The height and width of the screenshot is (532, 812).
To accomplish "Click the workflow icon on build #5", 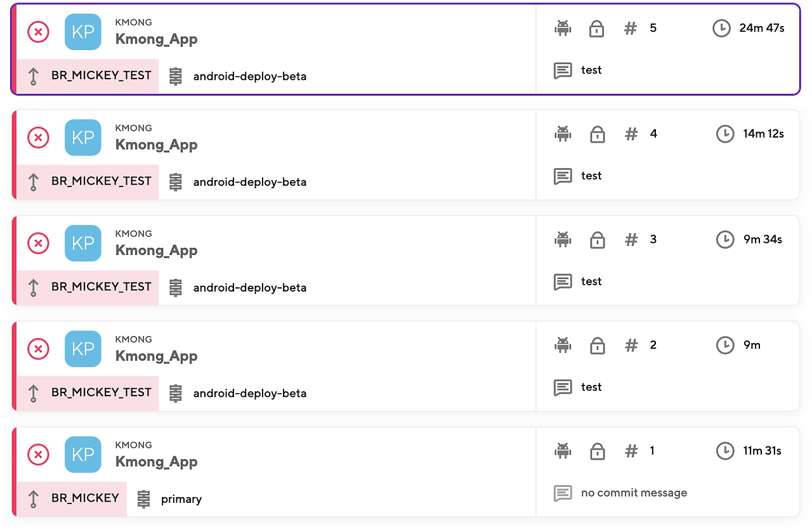I will [x=176, y=77].
